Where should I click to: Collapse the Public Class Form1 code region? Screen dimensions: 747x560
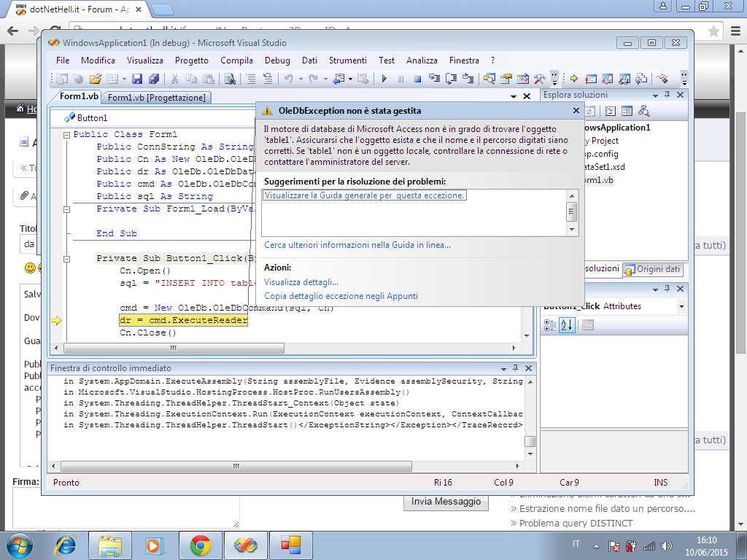click(x=66, y=135)
